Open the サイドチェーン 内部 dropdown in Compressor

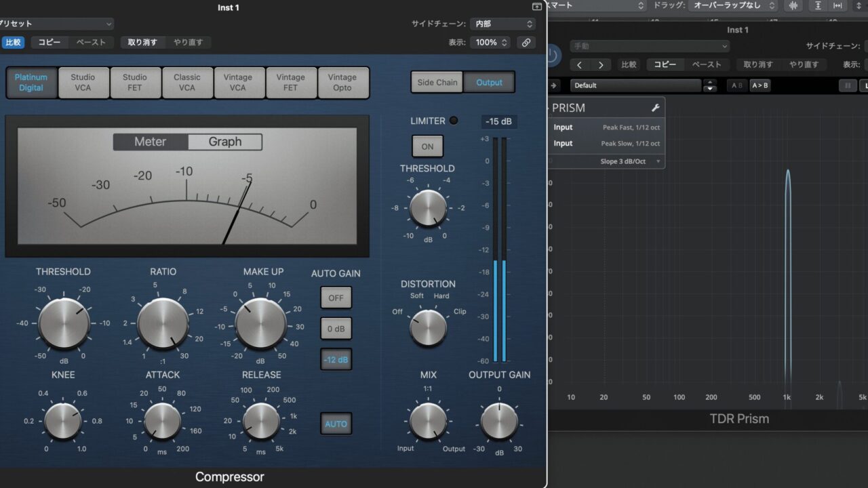(x=502, y=24)
